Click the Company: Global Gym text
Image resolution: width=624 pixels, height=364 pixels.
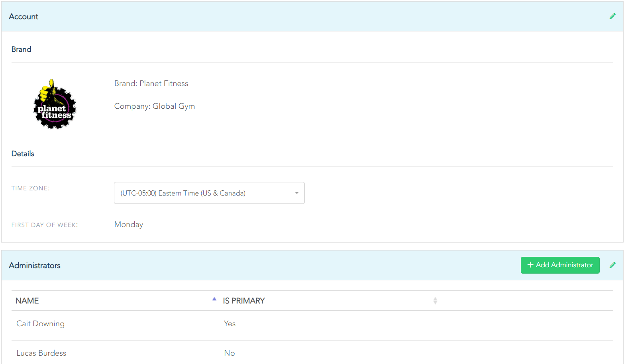point(155,106)
